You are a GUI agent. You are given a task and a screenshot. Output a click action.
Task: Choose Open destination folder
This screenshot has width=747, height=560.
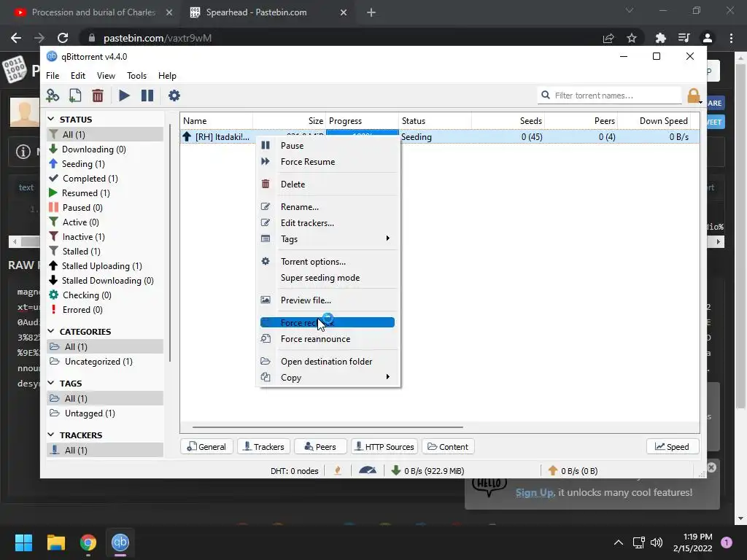tap(328, 362)
